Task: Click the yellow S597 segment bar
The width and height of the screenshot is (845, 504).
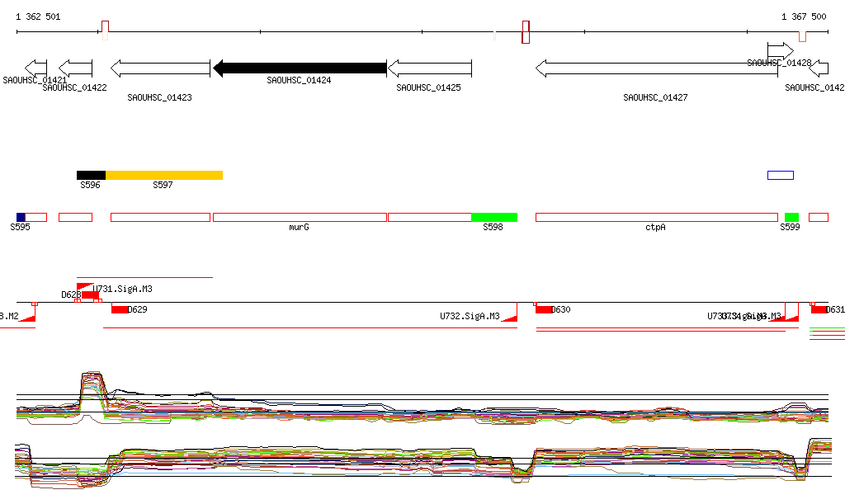Action: click(x=164, y=175)
